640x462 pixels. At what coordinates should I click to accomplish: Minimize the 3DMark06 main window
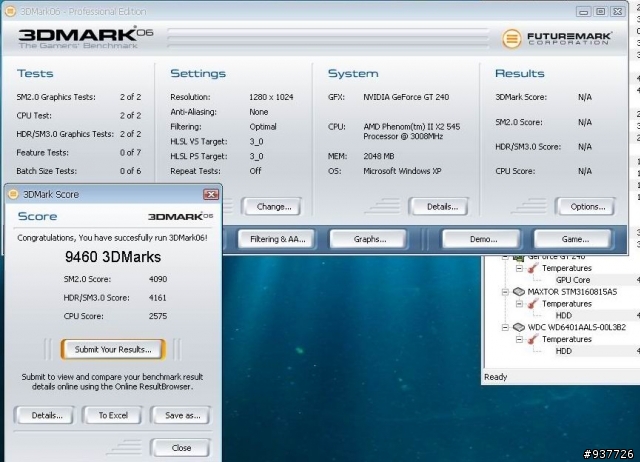click(583, 12)
